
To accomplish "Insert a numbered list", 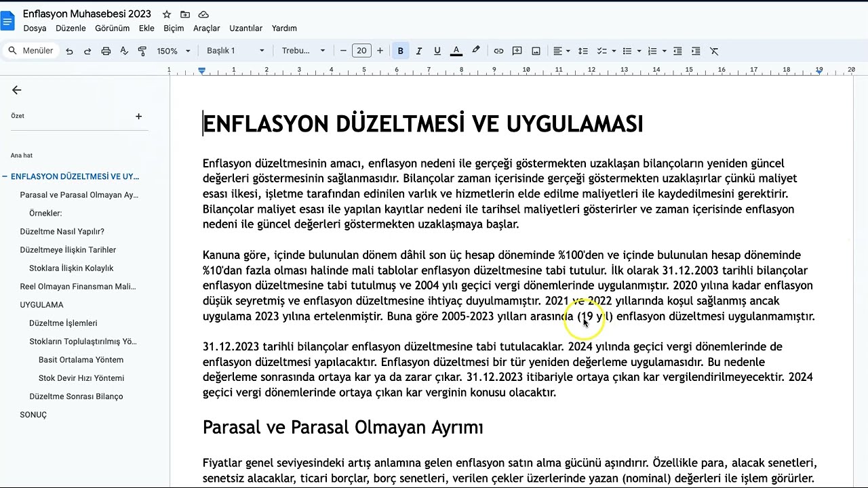I will pos(652,51).
